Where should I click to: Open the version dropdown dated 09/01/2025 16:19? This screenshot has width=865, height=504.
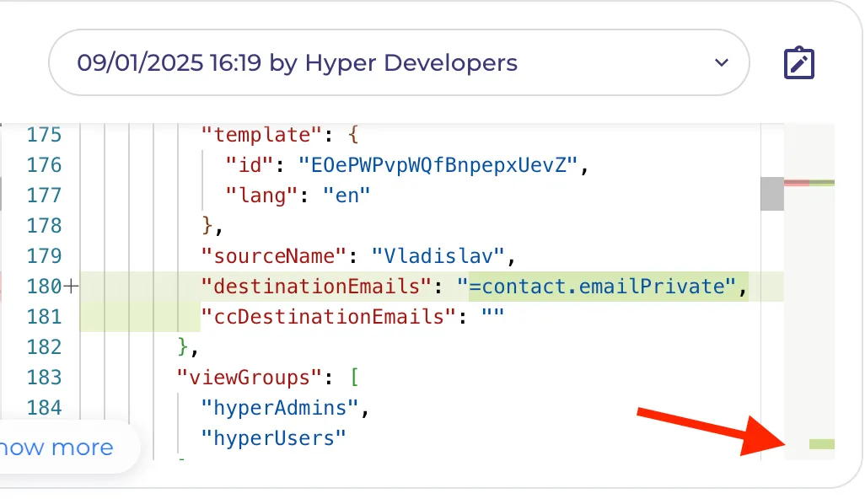tap(399, 63)
